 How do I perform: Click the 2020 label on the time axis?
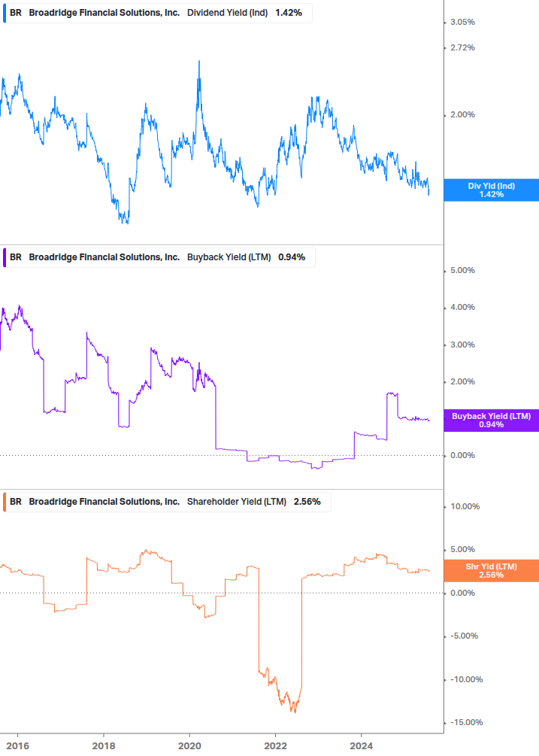click(189, 746)
